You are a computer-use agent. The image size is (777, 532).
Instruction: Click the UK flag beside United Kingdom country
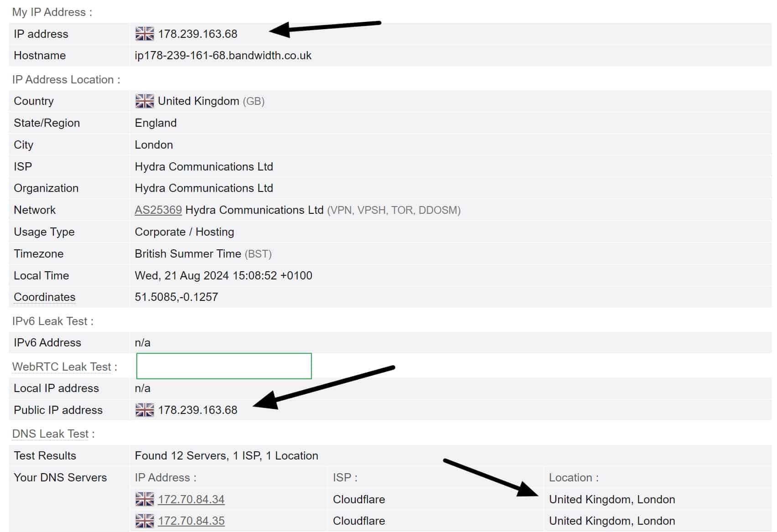coord(145,101)
